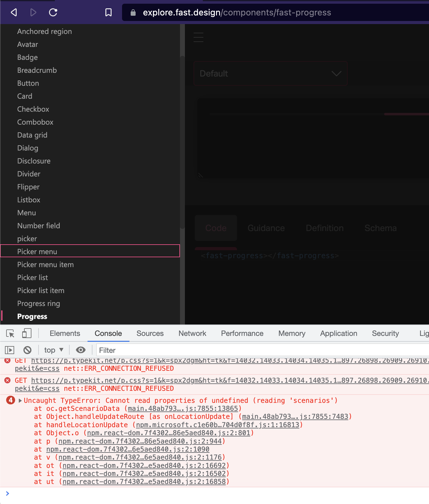Open the top JavaScript context dropdown
Viewport: 429px width, 504px height.
coord(54,350)
